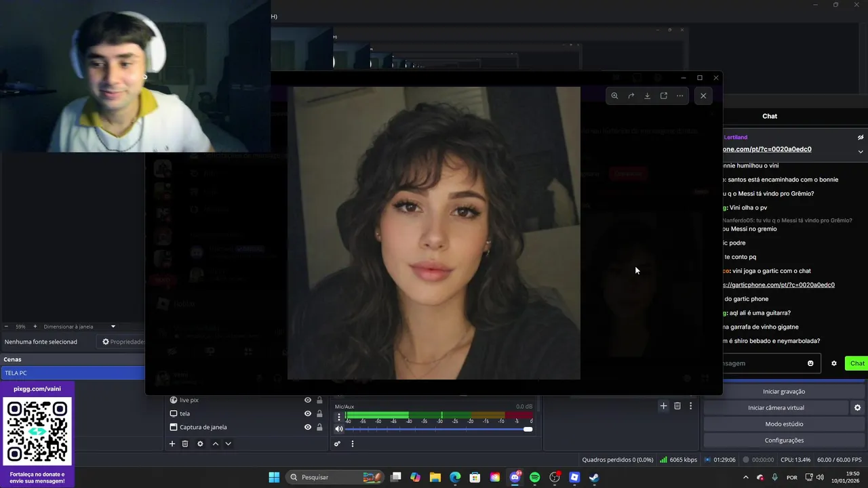This screenshot has height=488, width=868.
Task: Remove selected source with trash icon
Action: (185, 444)
